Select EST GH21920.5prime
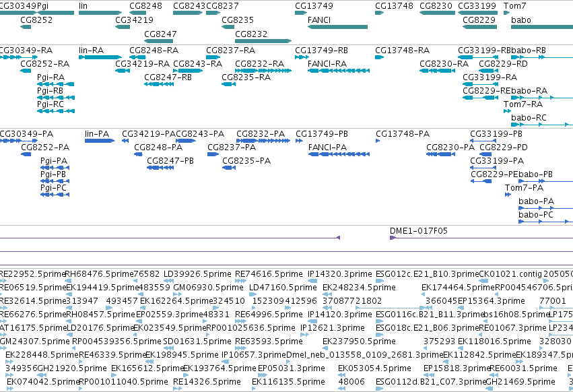 click(72, 368)
